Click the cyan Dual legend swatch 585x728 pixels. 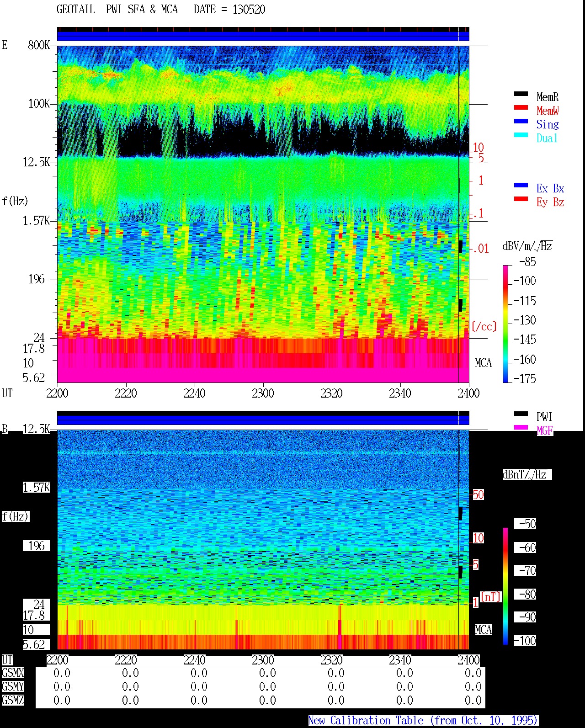coord(521,135)
